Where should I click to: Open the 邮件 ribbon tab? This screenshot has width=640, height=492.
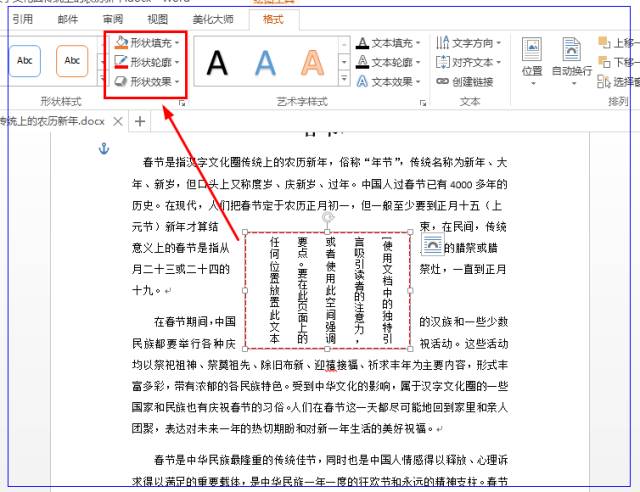pos(67,19)
